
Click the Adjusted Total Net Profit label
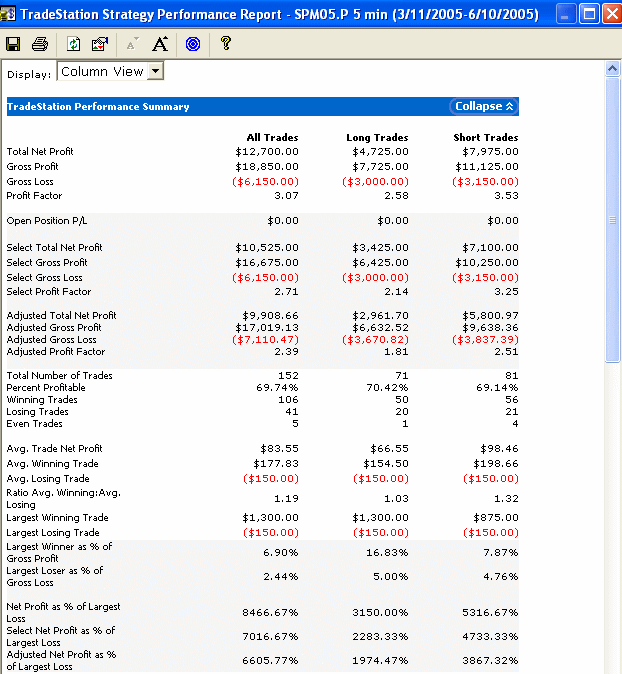pos(61,316)
